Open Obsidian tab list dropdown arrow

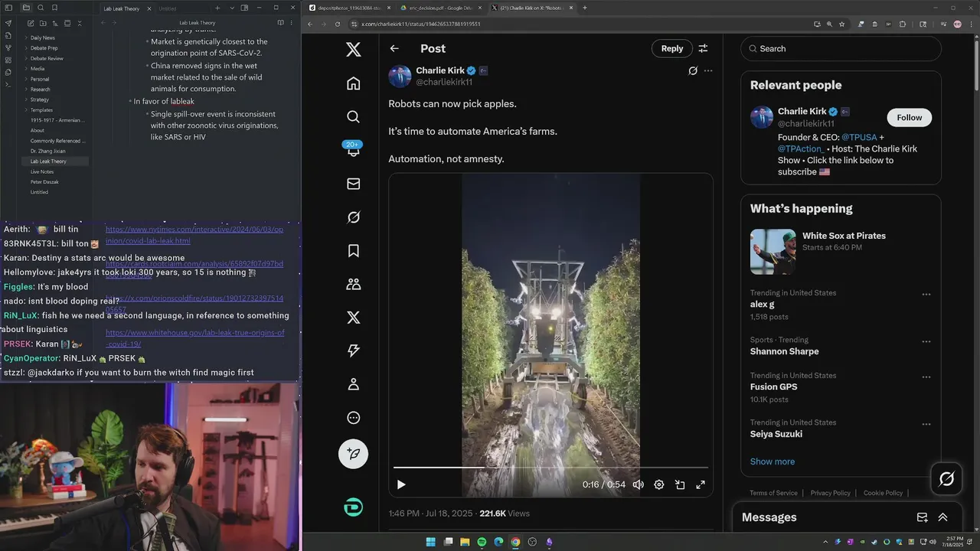230,8
